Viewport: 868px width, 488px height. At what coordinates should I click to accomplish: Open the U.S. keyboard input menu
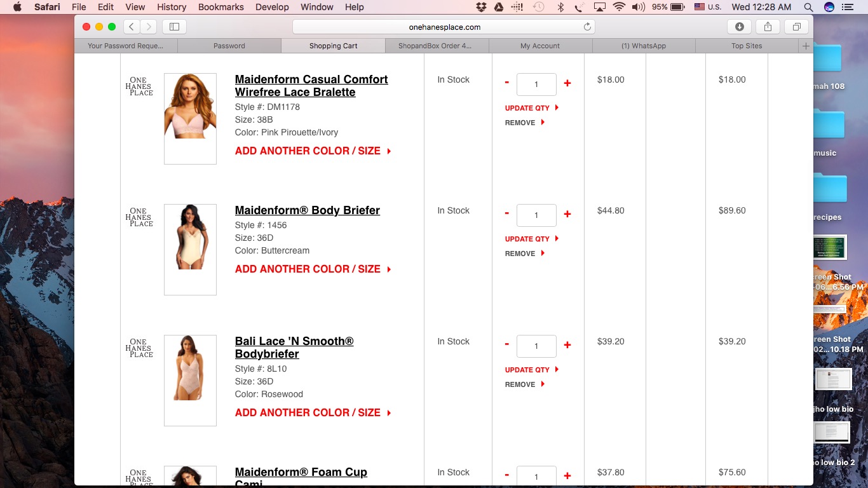coord(708,7)
